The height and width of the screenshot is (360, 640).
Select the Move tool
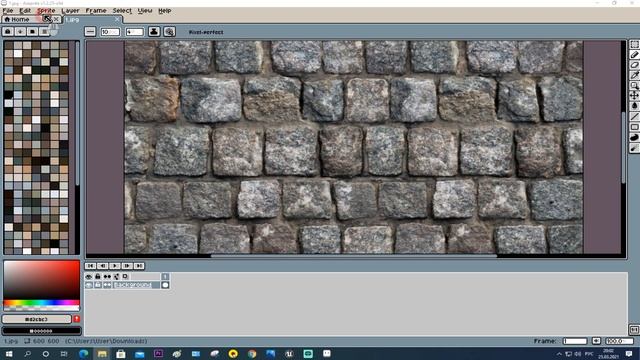(x=634, y=96)
